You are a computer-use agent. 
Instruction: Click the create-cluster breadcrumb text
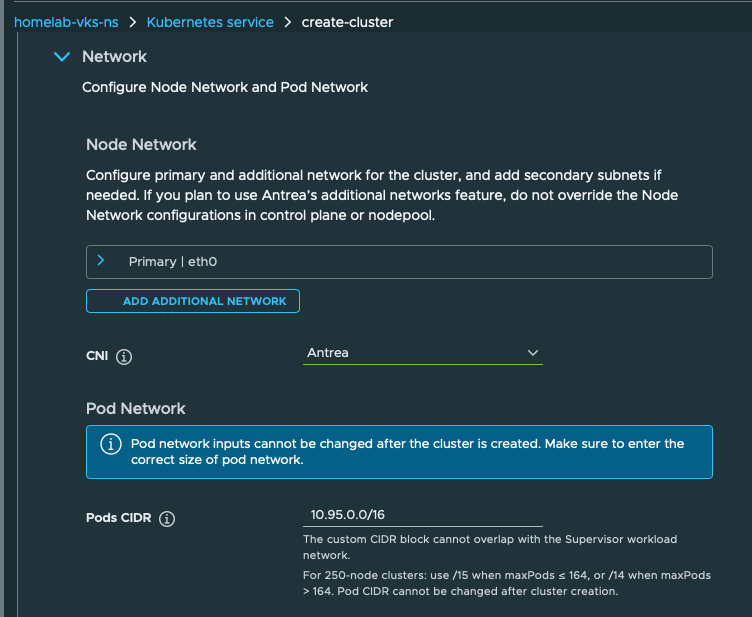coord(347,22)
